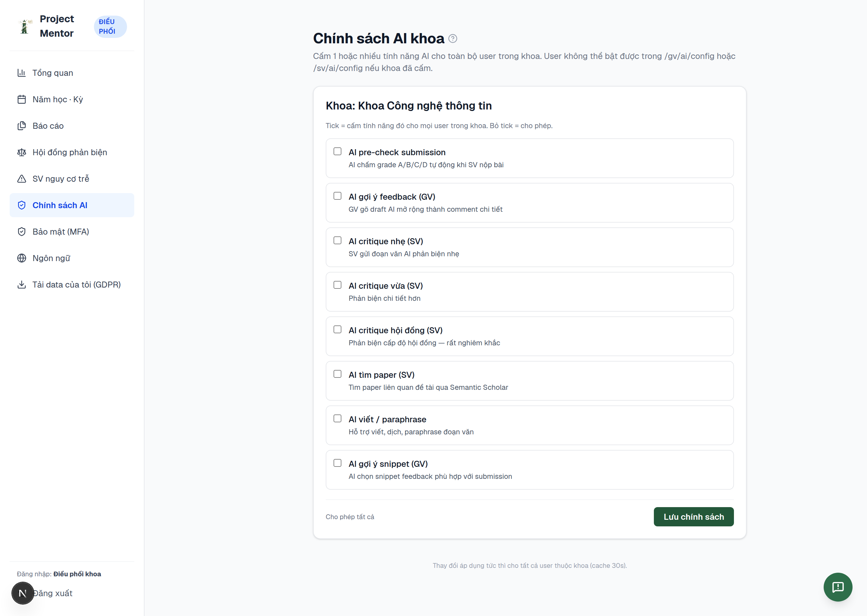Click the Hội đồng phản biện scales icon
The image size is (867, 616).
[x=22, y=152]
